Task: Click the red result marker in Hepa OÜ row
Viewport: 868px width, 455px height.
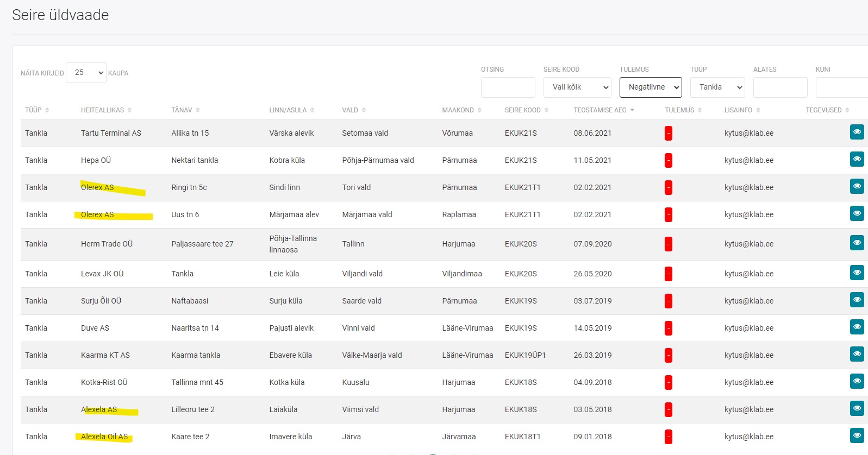Action: (668, 160)
